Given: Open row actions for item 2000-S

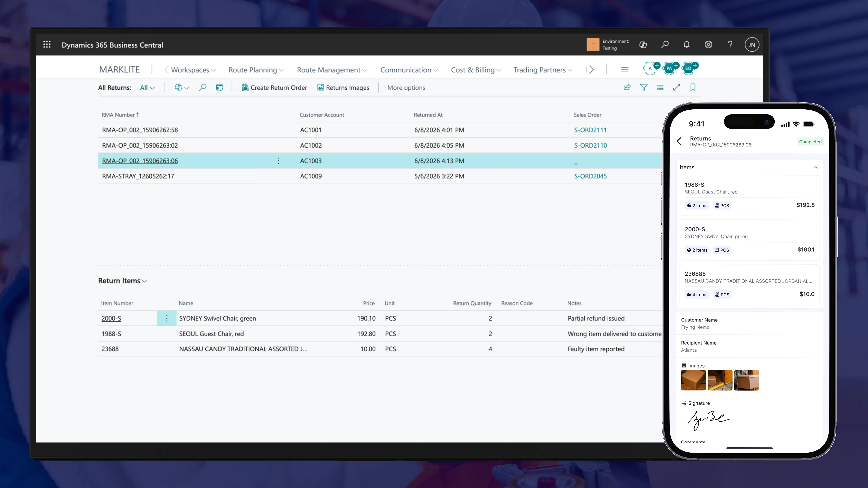Looking at the screenshot, I should [166, 318].
